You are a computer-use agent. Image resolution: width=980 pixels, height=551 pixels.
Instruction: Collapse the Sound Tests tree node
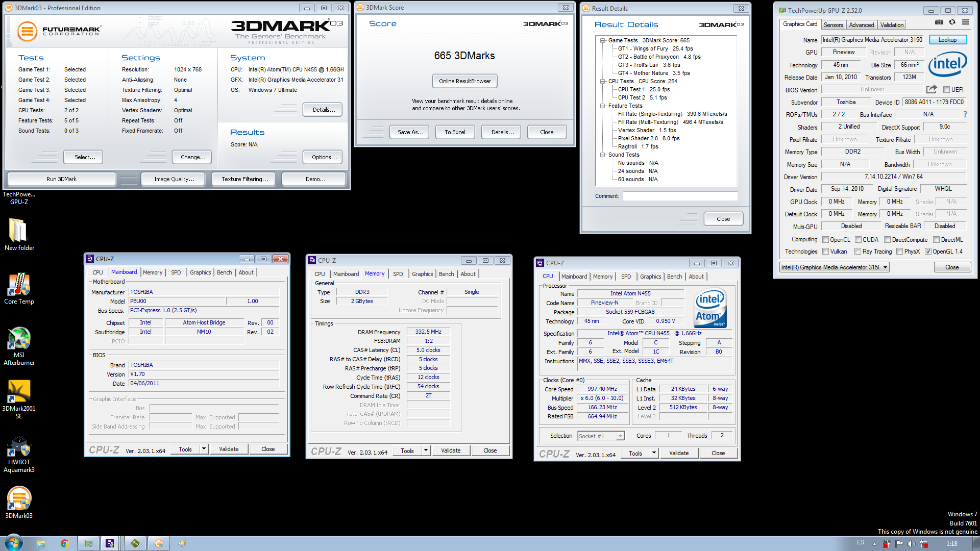602,155
